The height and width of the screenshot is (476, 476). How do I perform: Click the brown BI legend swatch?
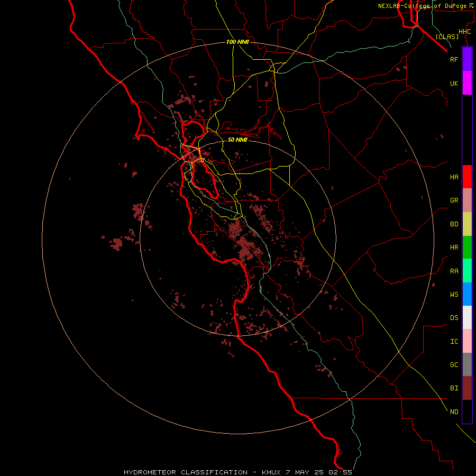click(467, 388)
